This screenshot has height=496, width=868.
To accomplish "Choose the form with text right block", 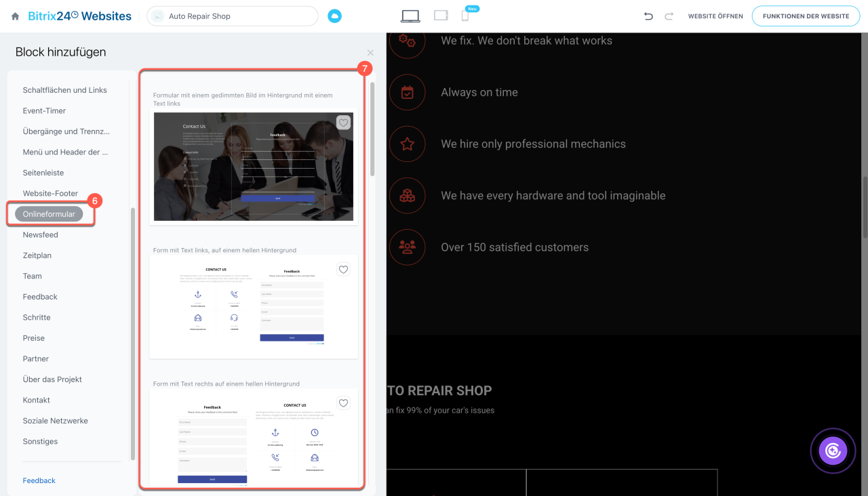I will click(254, 438).
